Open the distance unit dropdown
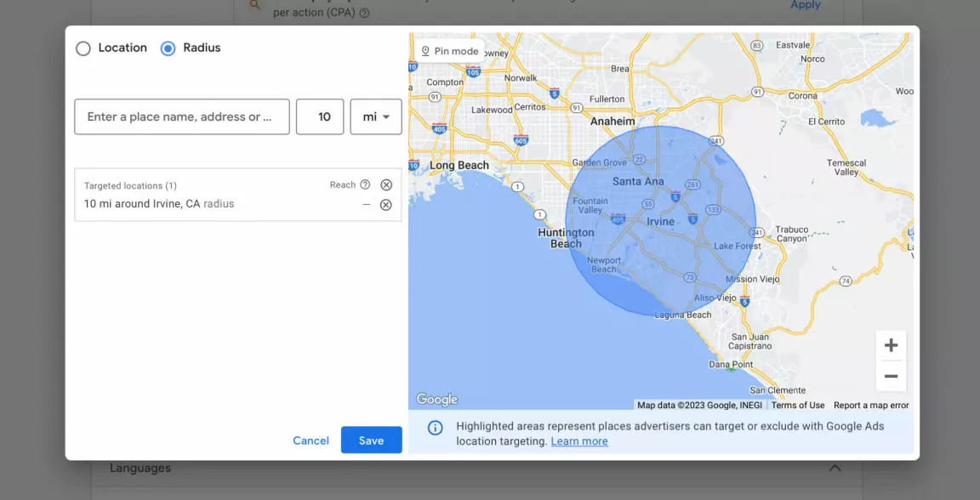 click(x=375, y=116)
